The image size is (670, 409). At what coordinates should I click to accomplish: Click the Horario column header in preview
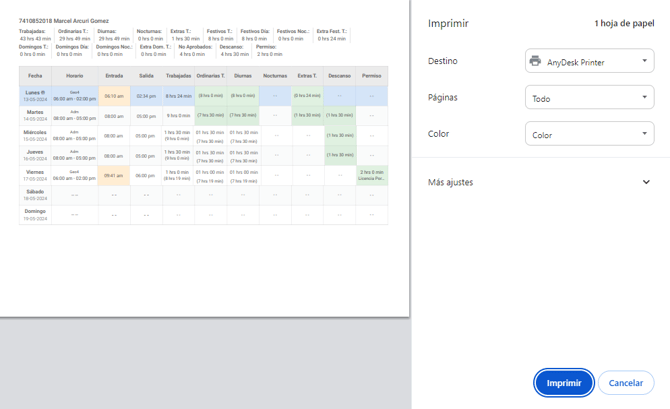74,76
